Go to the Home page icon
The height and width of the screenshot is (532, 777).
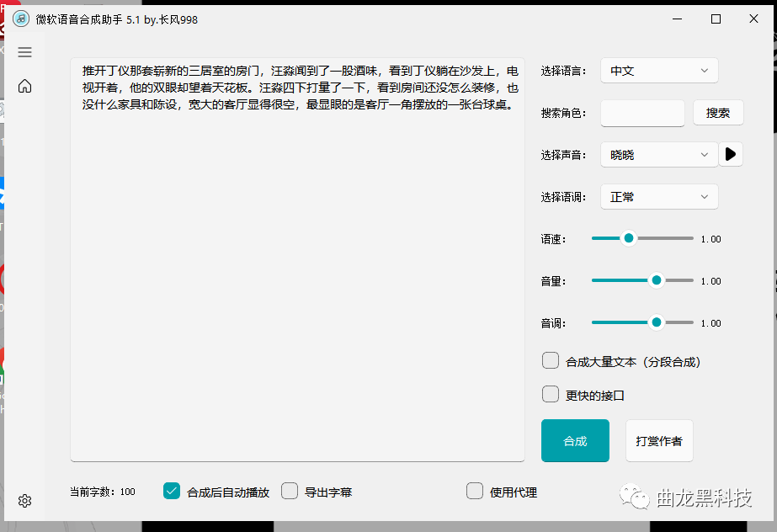tap(24, 86)
